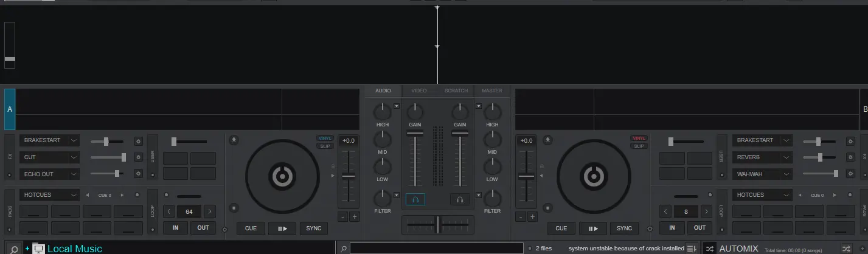The width and height of the screenshot is (868, 254).
Task: Expand left EQ mode arrow next to HIGH knob
Action: (x=397, y=106)
